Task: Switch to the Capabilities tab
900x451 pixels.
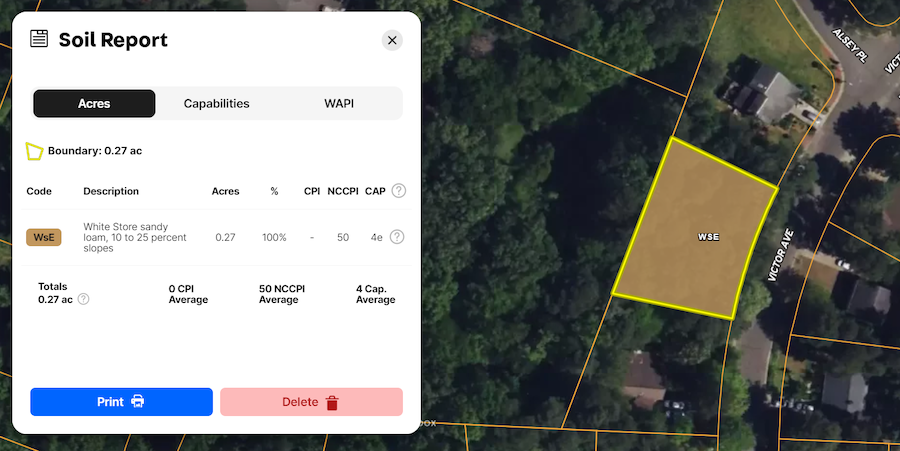Action: point(217,104)
